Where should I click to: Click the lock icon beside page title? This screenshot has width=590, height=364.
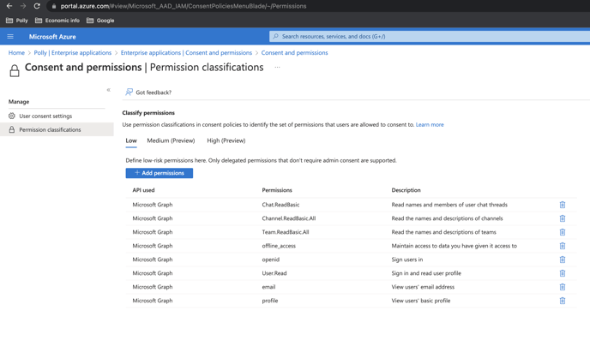[x=15, y=70]
